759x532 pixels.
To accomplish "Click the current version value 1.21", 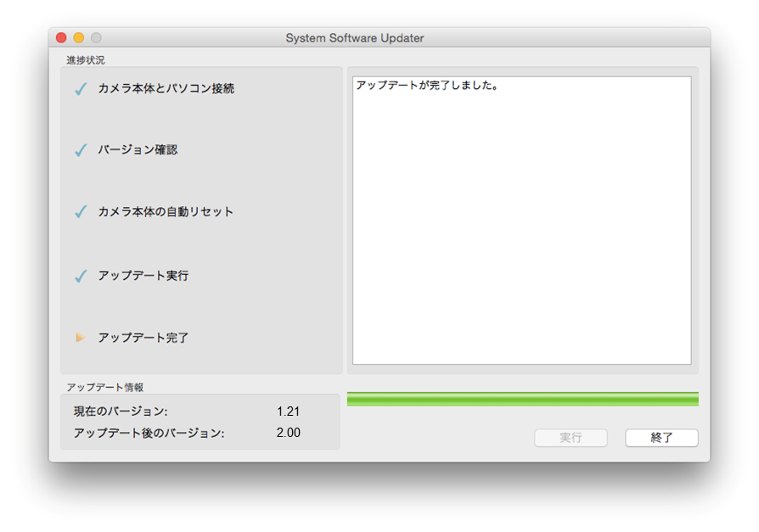I will pyautogui.click(x=288, y=412).
